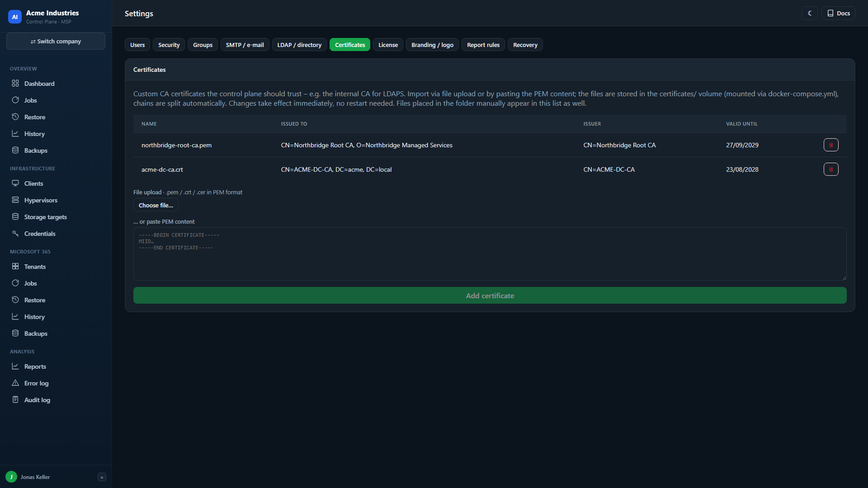Click CN=Northbridge Root CA issuer cell
Viewport: 868px width, 488px height.
[619, 145]
